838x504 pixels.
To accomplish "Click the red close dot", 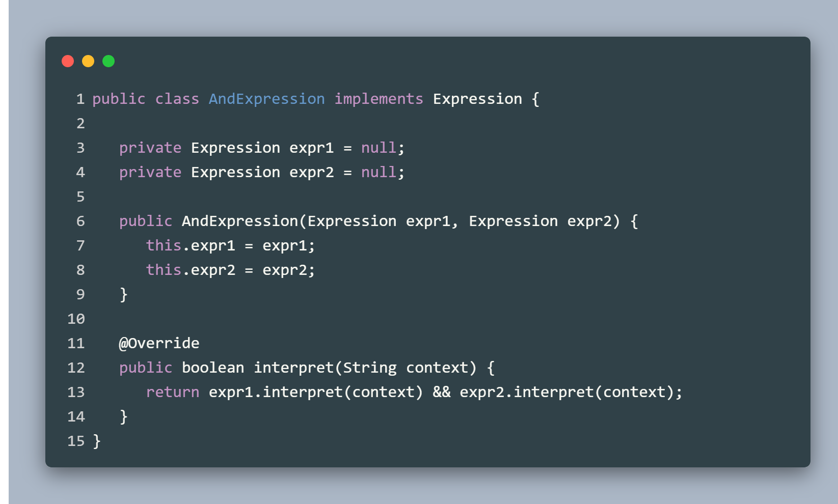I will 68,61.
